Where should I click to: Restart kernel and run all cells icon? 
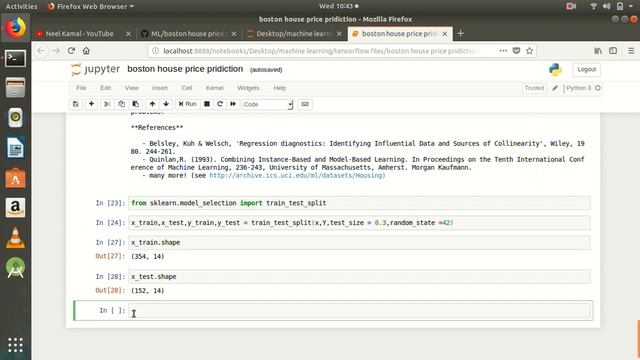[x=233, y=104]
